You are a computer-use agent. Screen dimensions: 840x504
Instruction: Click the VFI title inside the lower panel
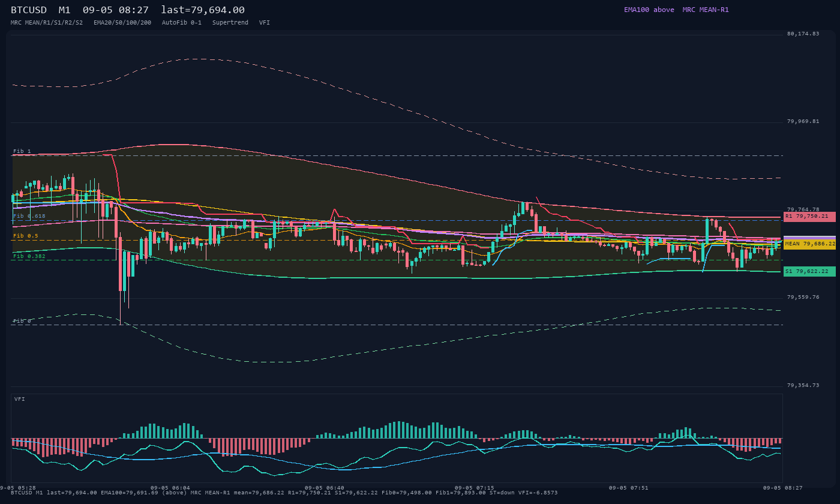pos(20,399)
